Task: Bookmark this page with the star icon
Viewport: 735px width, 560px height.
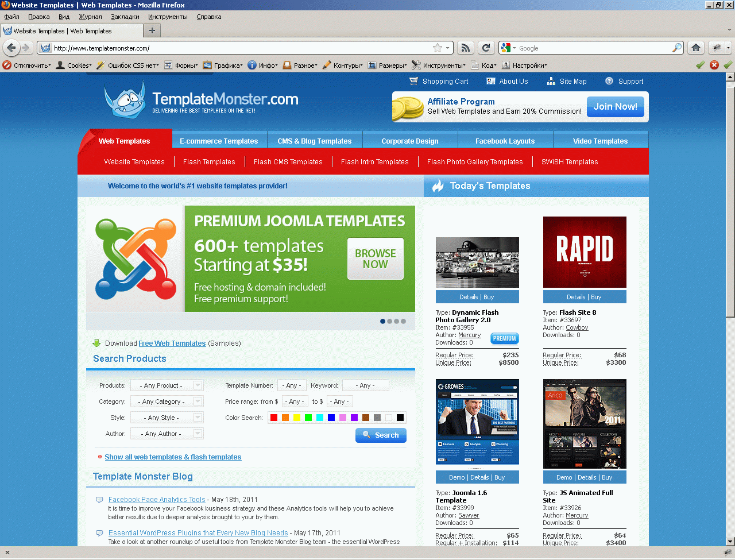Action: click(438, 48)
